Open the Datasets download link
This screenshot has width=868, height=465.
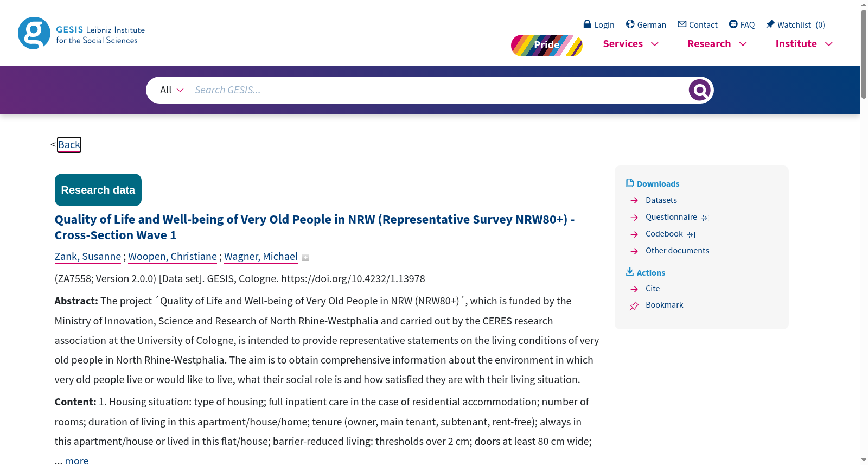click(x=661, y=200)
